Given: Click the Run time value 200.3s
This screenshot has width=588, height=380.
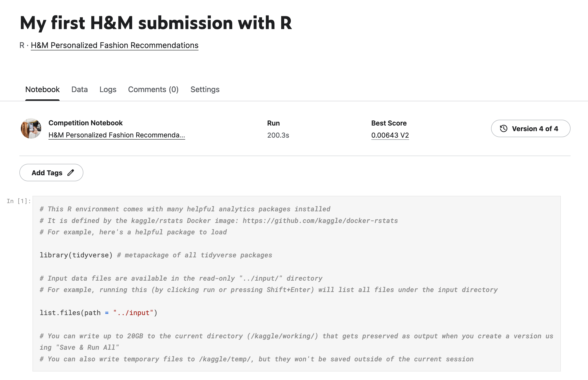Looking at the screenshot, I should 278,135.
